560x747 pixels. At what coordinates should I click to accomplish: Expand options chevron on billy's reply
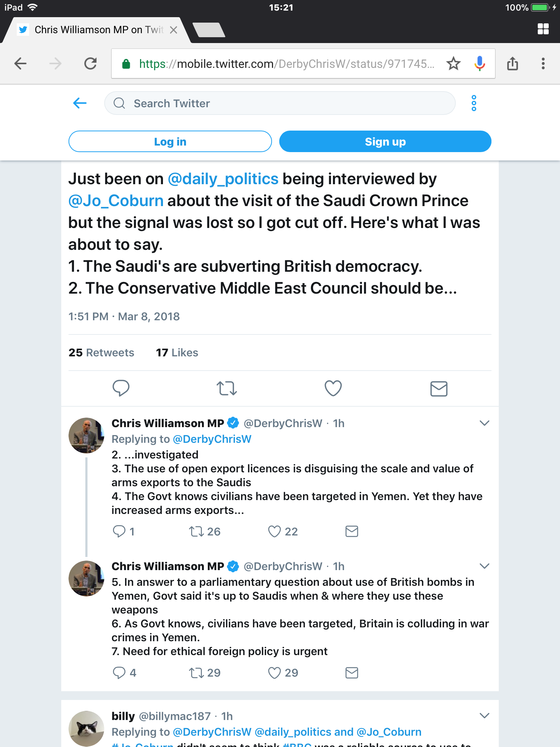coord(484,716)
